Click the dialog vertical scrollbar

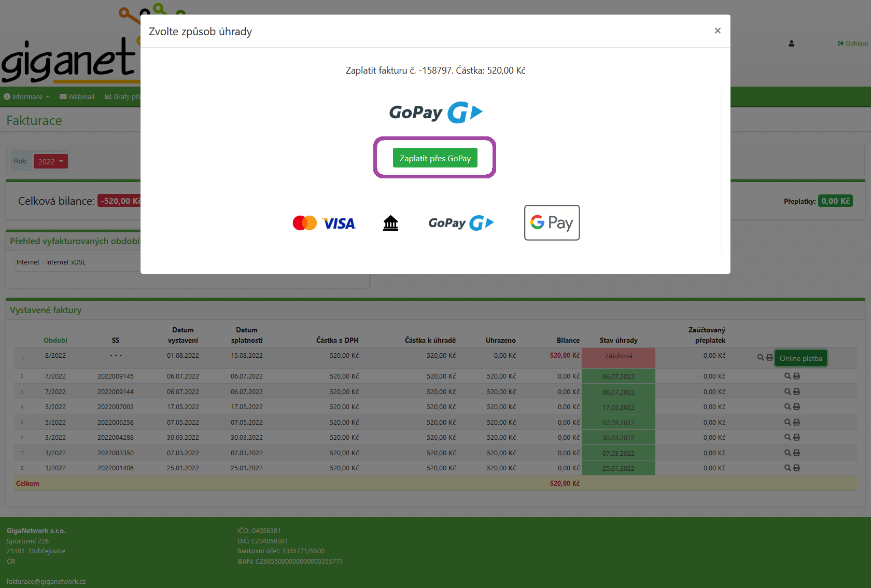pyautogui.click(x=722, y=172)
